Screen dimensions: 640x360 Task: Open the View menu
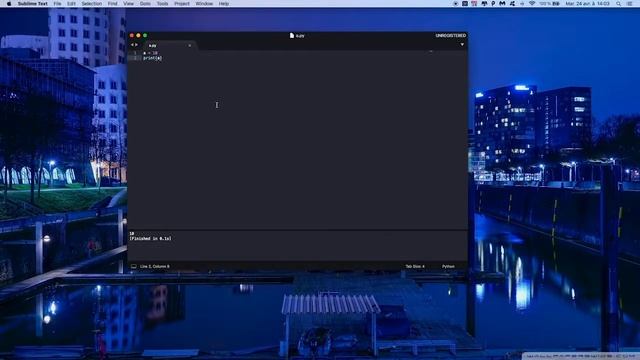pos(128,3)
